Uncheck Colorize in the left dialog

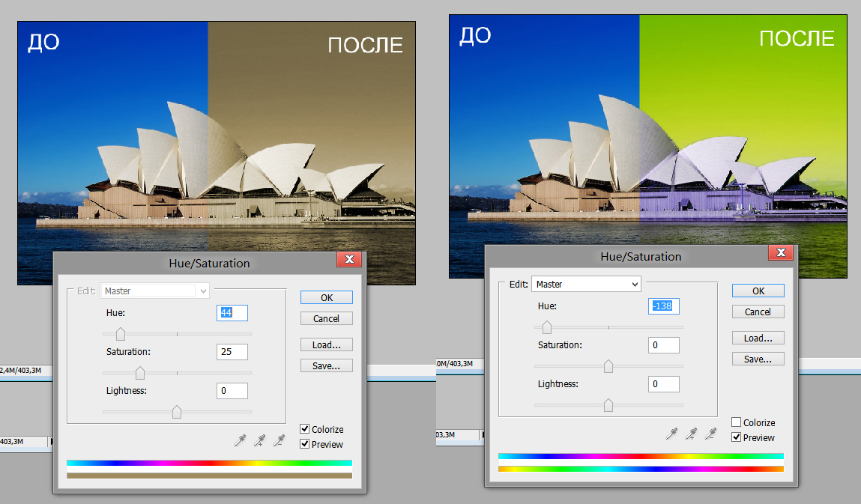[x=305, y=429]
